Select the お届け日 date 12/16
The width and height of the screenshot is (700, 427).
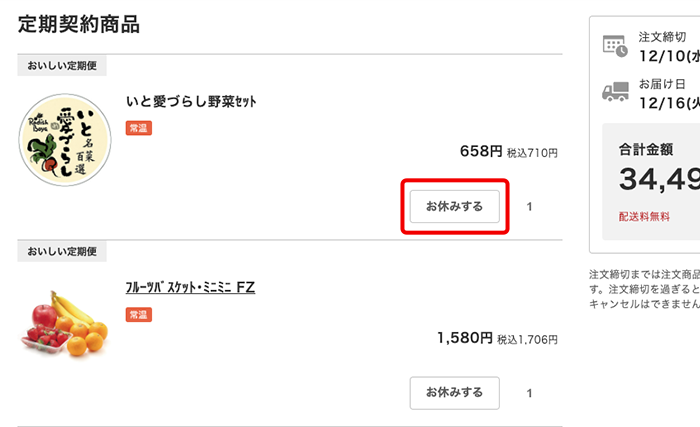point(668,102)
